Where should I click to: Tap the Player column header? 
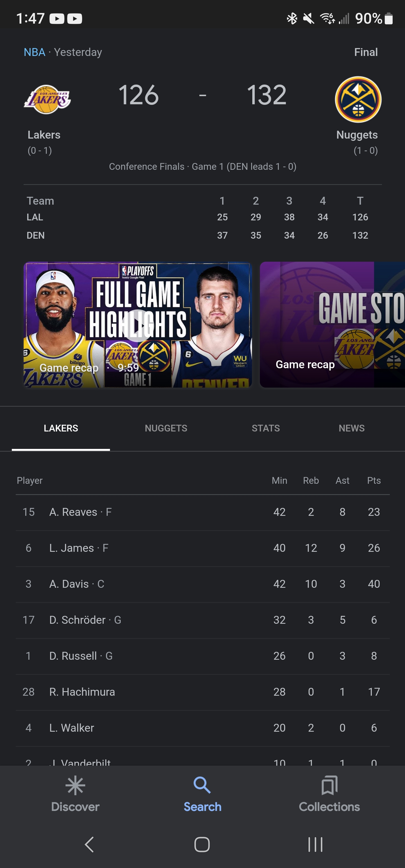click(30, 480)
